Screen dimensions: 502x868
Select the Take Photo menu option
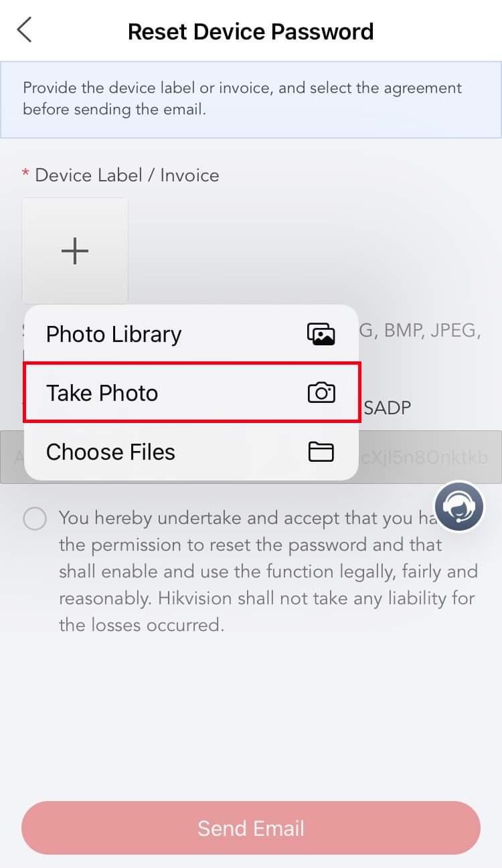point(102,393)
